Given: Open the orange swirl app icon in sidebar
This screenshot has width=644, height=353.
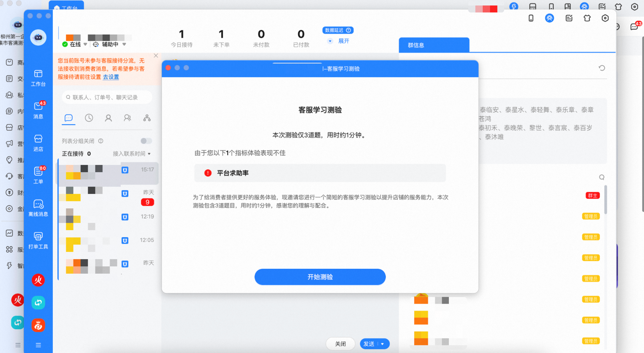Looking at the screenshot, I should (x=38, y=326).
